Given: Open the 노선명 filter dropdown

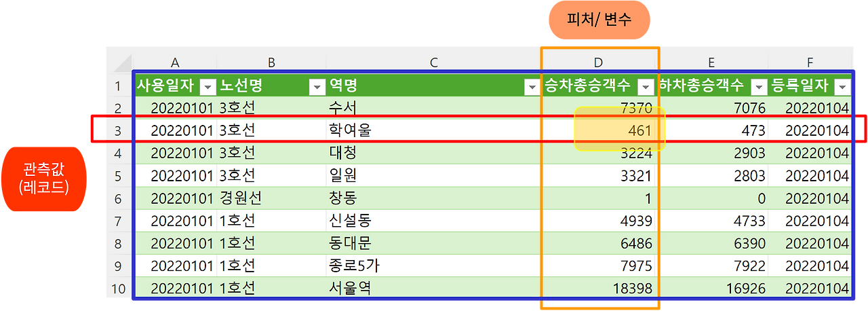Looking at the screenshot, I should (x=317, y=87).
